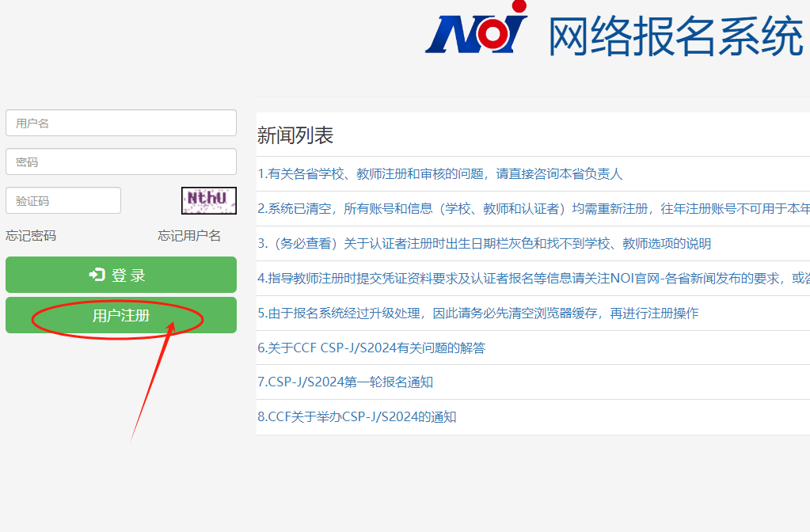Click the 验证码 captcha input box

click(x=63, y=200)
